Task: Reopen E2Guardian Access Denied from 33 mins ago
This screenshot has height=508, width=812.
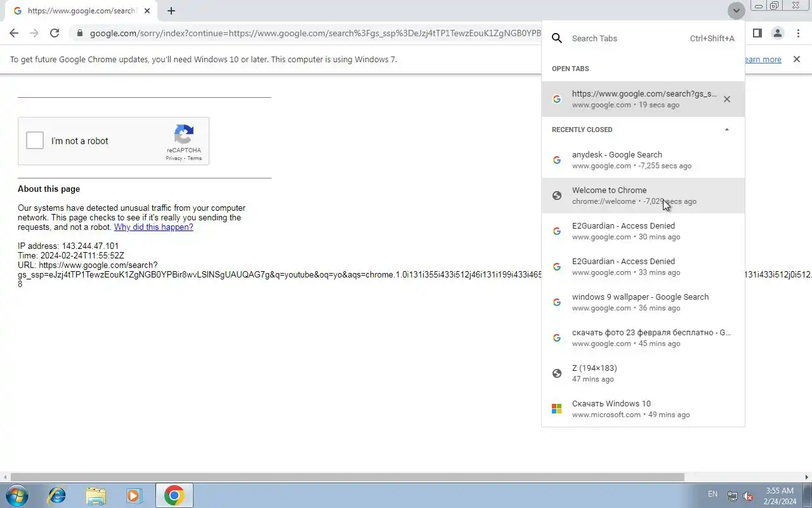Action: 643,267
